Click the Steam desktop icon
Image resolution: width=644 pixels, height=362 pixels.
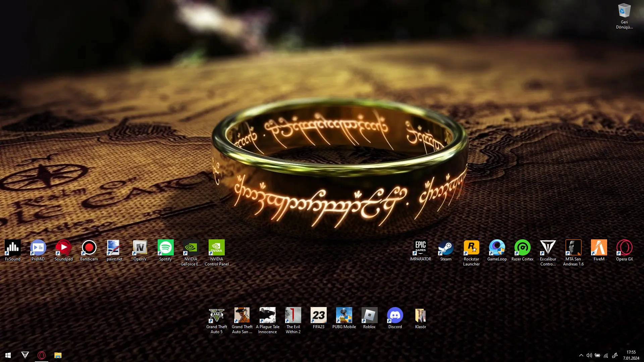click(446, 250)
